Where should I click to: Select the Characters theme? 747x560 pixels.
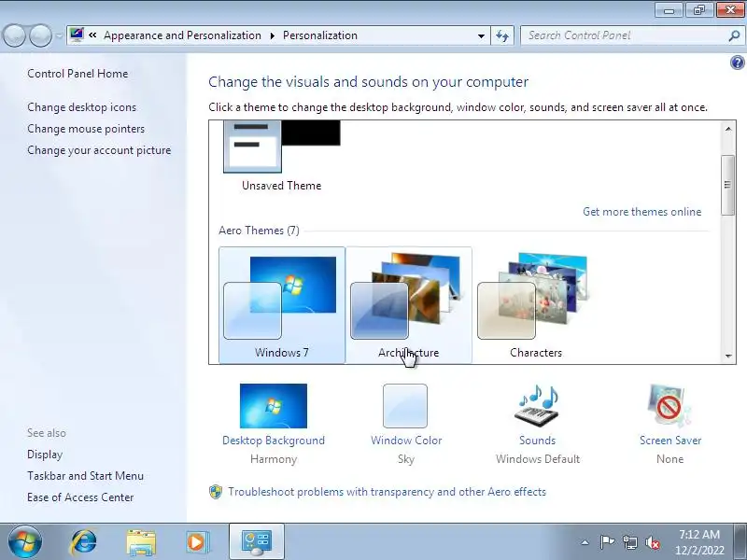tap(536, 305)
